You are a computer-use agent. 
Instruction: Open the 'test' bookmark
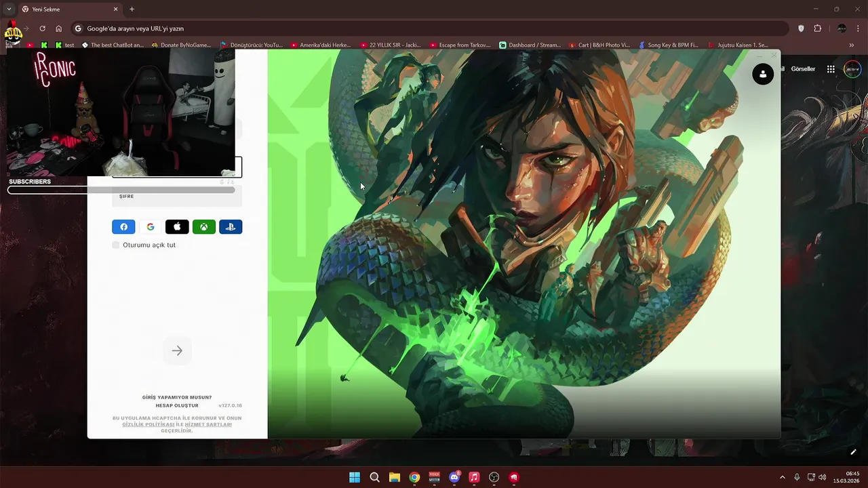point(64,45)
